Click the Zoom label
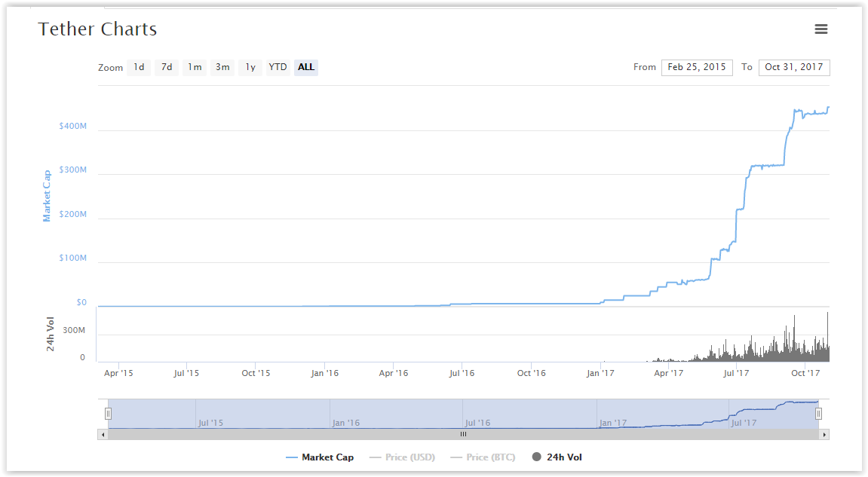This screenshot has height=477, width=868. point(110,68)
